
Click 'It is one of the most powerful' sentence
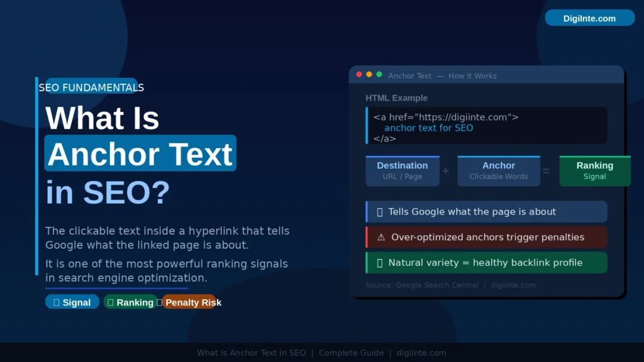(166, 270)
